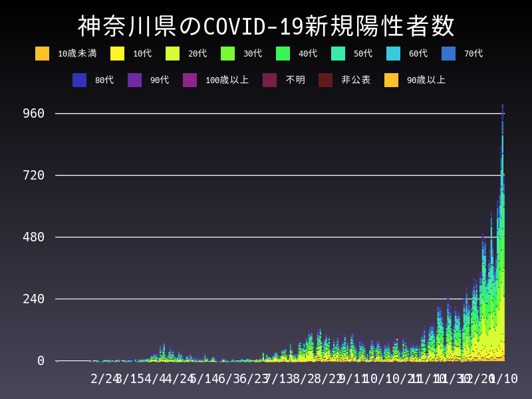
Task: Select the 20代 legend color box
Action: pyautogui.click(x=172, y=53)
